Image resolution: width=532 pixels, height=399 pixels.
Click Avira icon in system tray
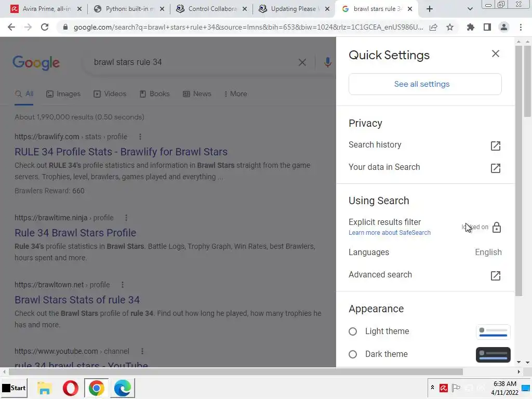tap(443, 388)
